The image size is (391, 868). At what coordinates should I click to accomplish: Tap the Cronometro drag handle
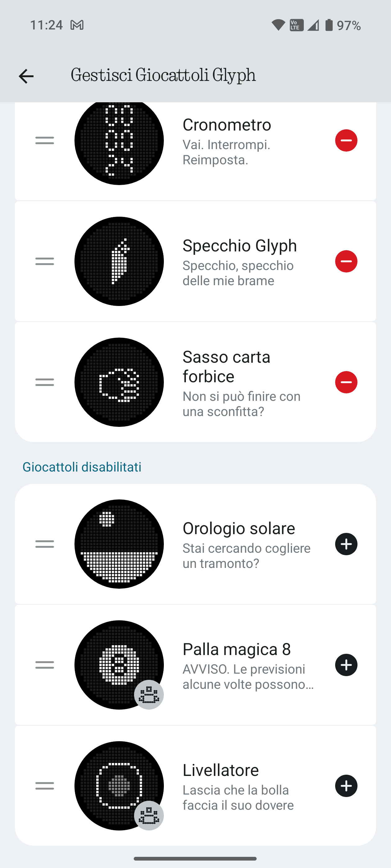pos(45,140)
